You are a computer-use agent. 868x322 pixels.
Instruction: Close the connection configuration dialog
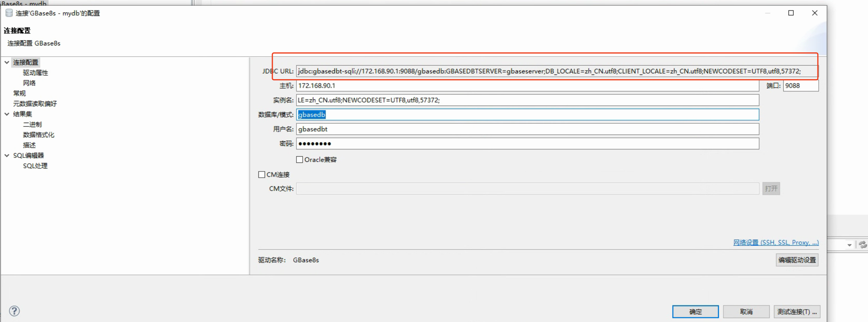tap(815, 13)
